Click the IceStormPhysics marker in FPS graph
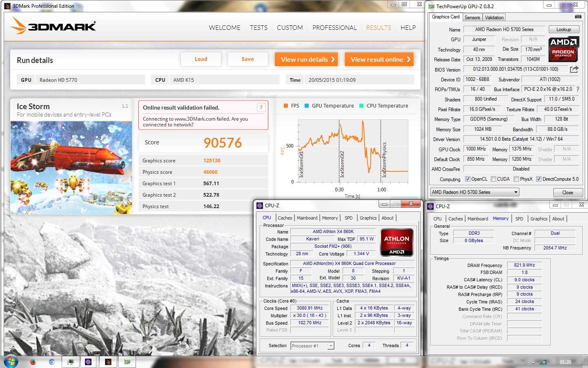Image resolution: width=588 pixels, height=368 pixels. click(x=383, y=160)
